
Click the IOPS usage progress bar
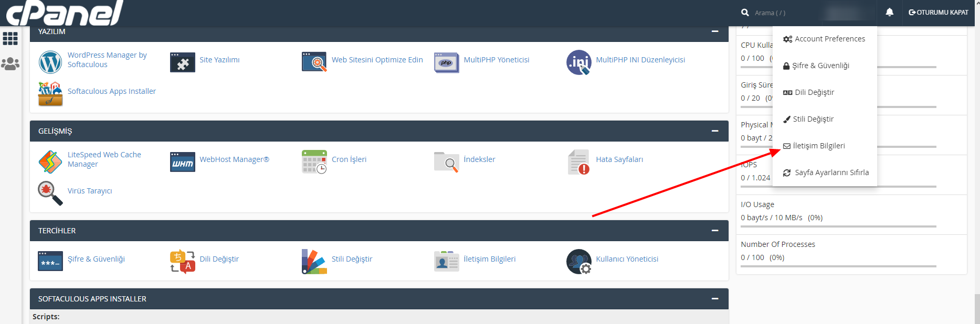(838, 187)
